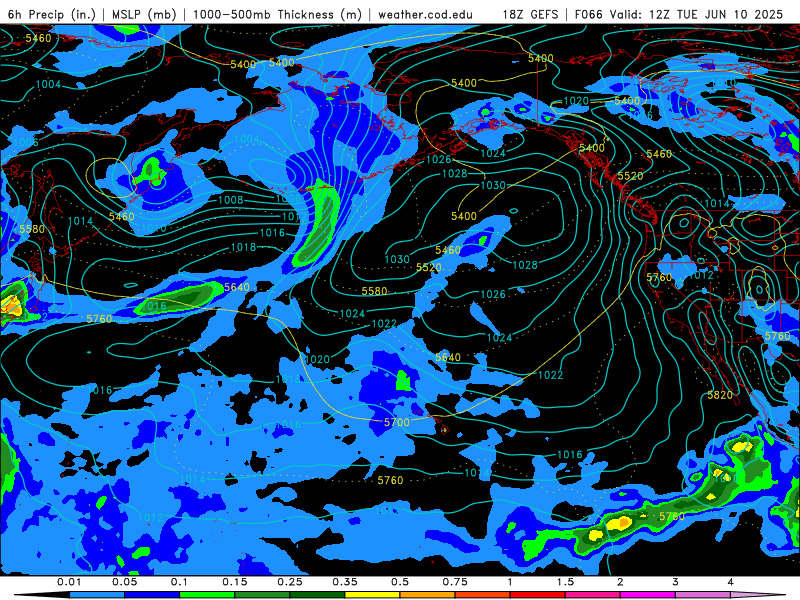Select the magenta 2 inch legend swatch
The height and width of the screenshot is (600, 800).
pyautogui.click(x=648, y=595)
